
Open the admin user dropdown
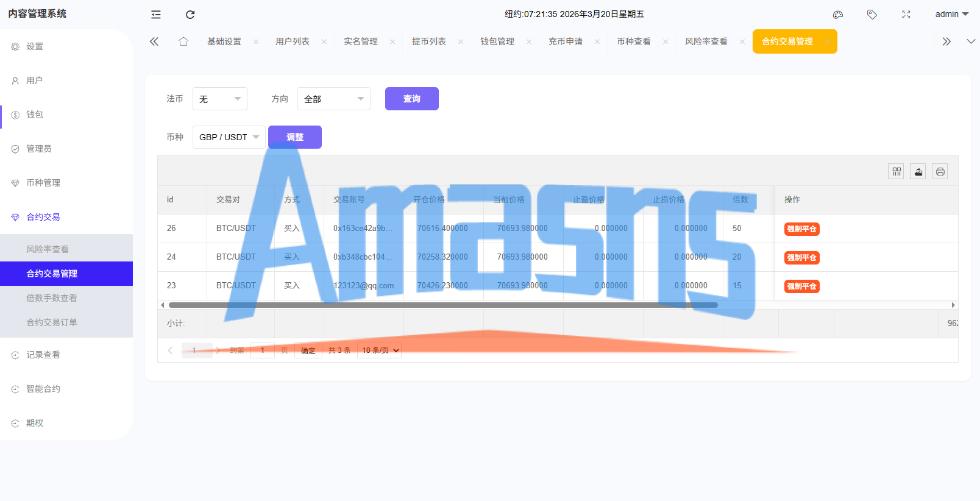tap(951, 14)
